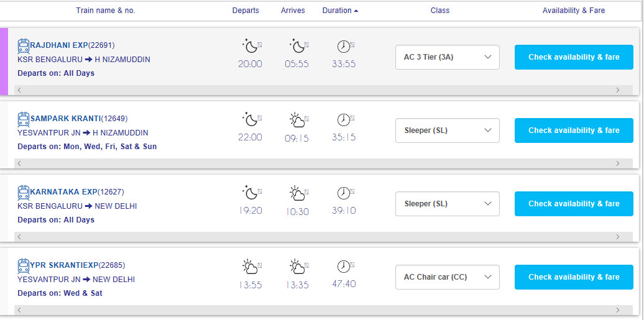Screen dimensions: 644x320
Task: Check availability & fare for YPR SKRANTIEXP
Action: tap(574, 277)
